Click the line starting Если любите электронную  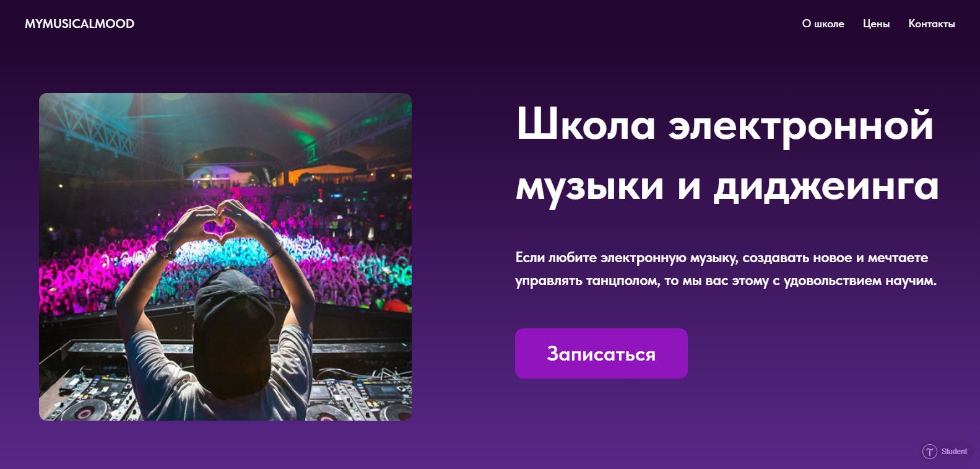[x=722, y=258]
